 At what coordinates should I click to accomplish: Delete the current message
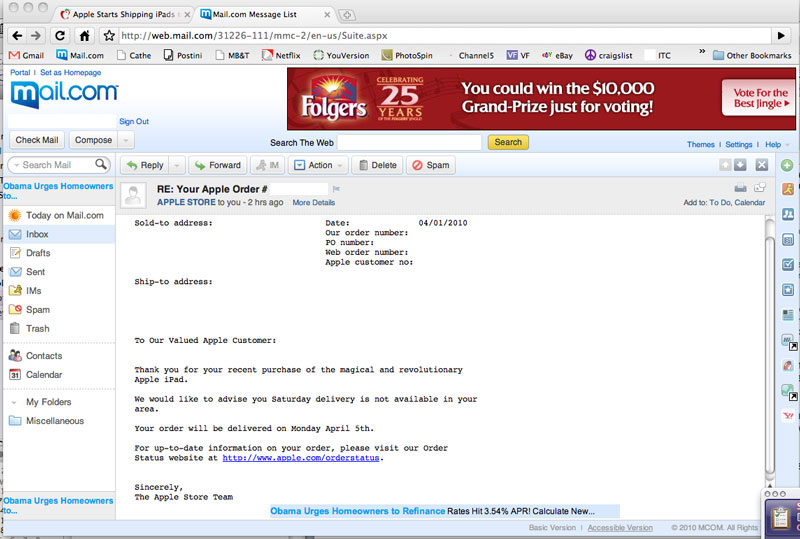click(378, 165)
